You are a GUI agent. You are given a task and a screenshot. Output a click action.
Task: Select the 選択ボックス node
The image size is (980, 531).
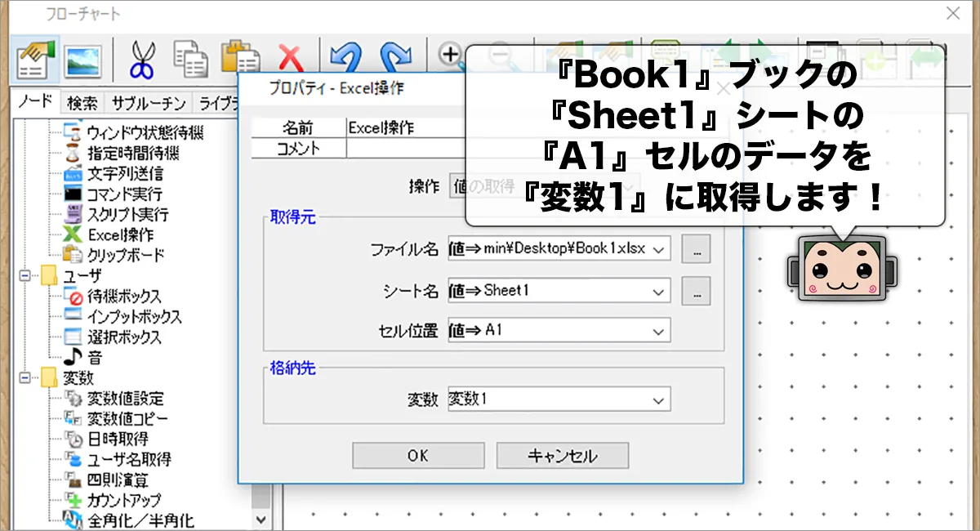point(113,337)
